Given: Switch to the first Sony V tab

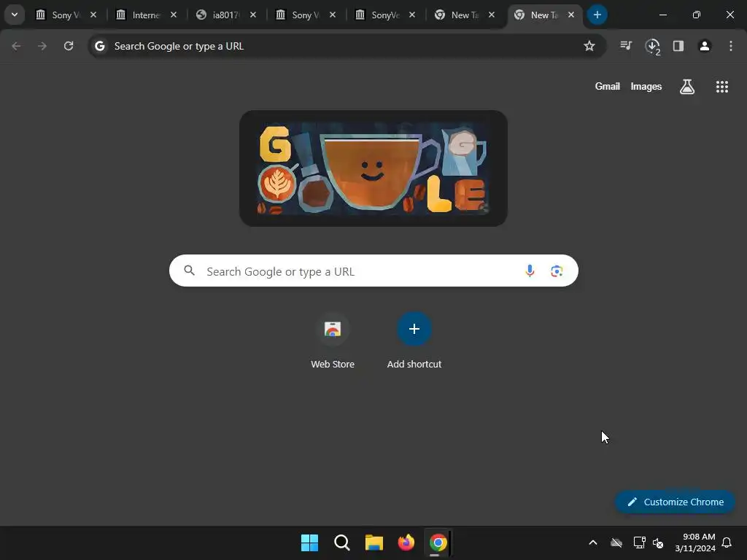Looking at the screenshot, I should pos(66,15).
